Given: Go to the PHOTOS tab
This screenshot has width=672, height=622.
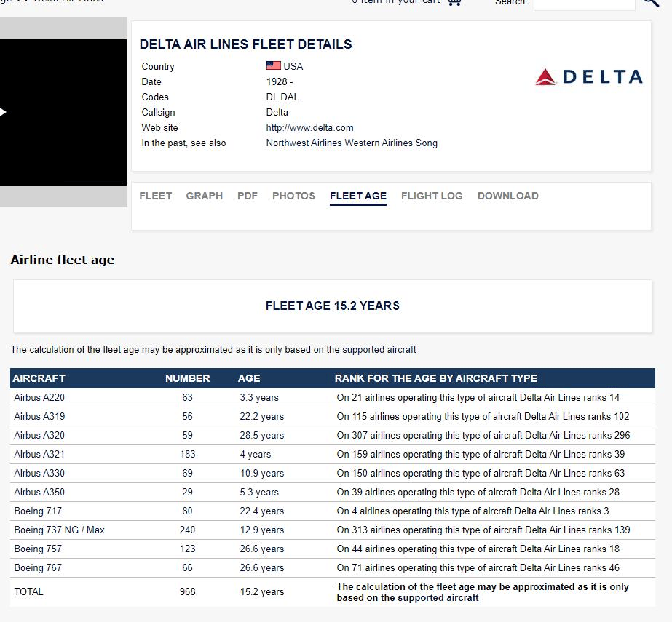Looking at the screenshot, I should tap(293, 196).
